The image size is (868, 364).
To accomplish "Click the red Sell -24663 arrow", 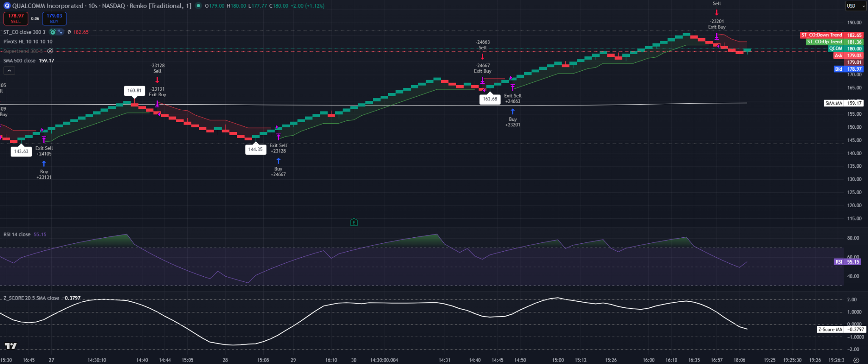I will coord(482,56).
